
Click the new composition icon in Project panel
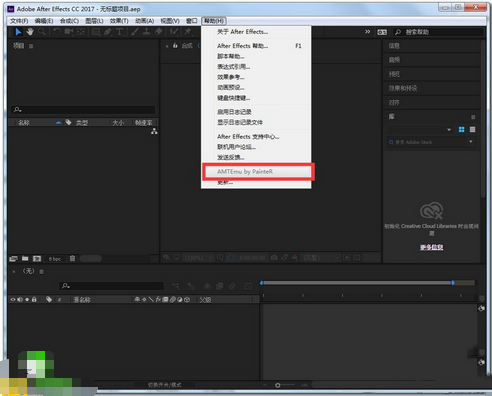tap(37, 258)
